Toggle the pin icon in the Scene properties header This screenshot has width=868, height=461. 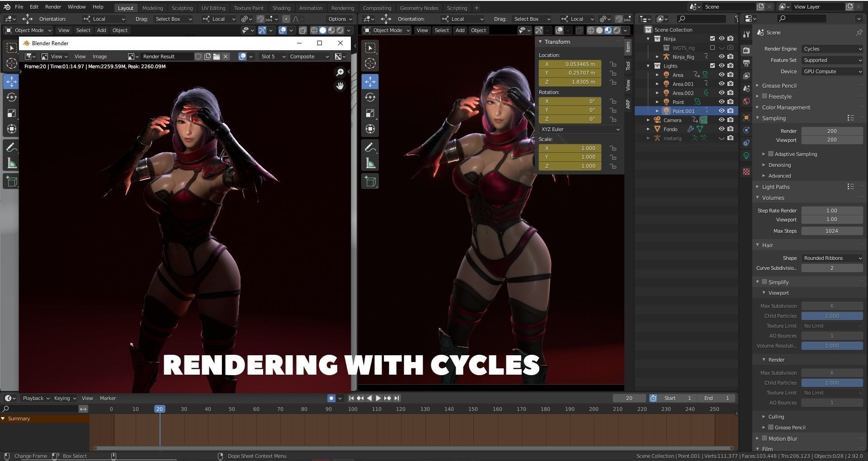[x=859, y=33]
